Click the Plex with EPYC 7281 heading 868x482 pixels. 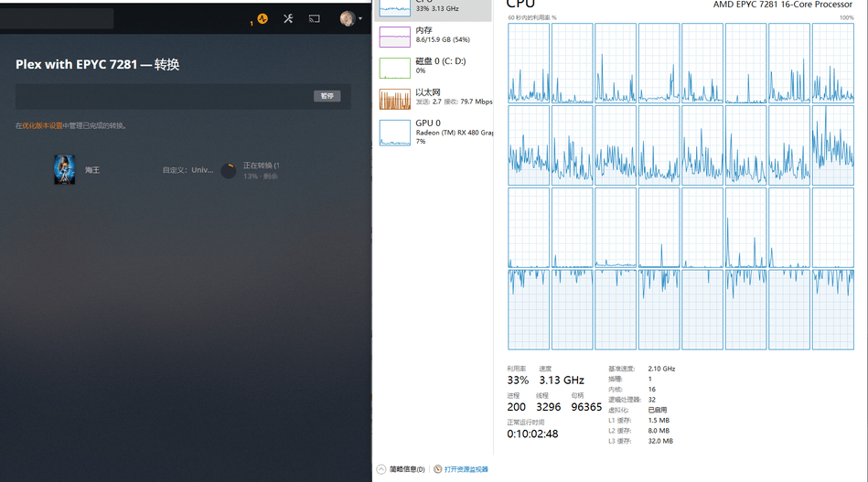pyautogui.click(x=98, y=65)
